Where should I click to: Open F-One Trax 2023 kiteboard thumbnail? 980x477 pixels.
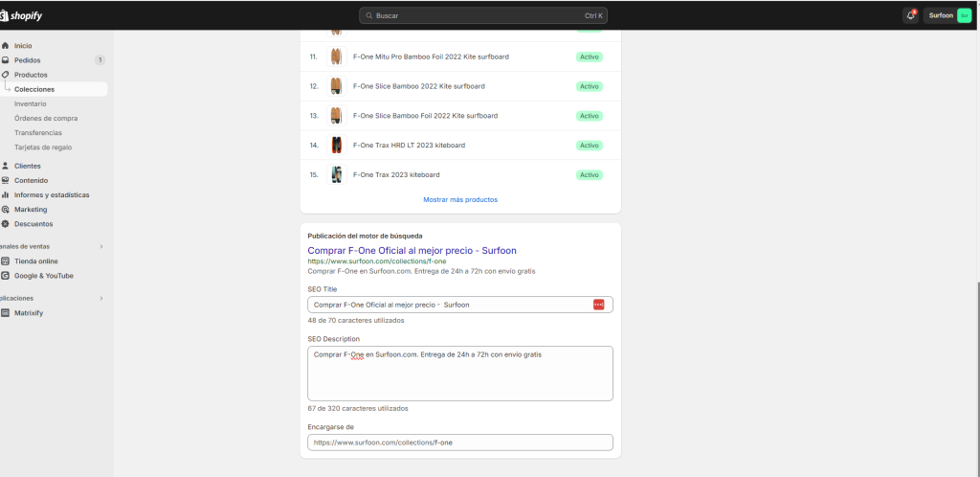click(336, 174)
